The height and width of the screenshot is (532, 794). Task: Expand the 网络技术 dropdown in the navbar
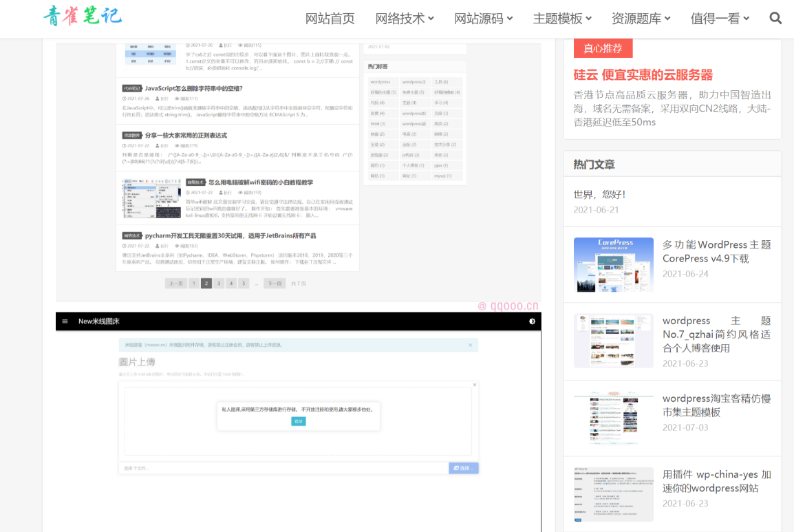pos(402,19)
